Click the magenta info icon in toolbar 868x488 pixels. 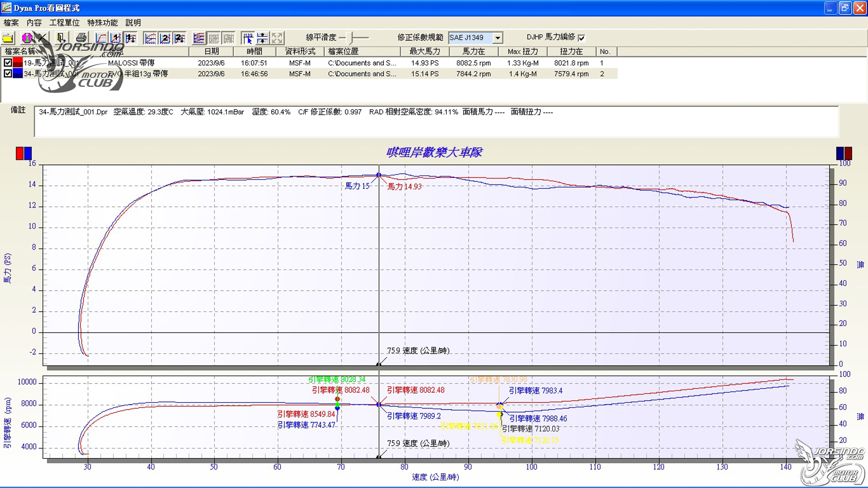pos(27,38)
